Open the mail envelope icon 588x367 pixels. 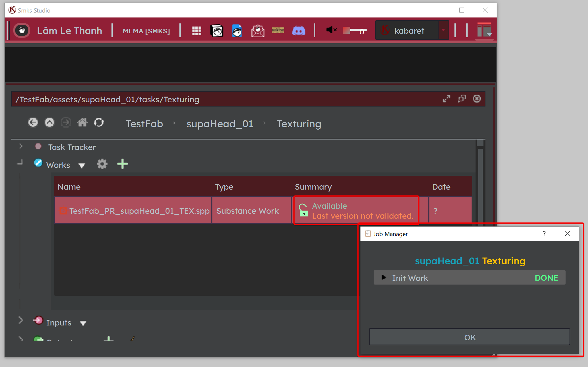point(258,31)
